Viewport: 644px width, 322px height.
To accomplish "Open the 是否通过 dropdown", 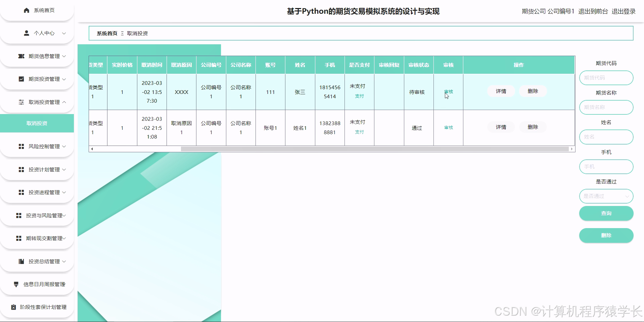I will coord(606,196).
